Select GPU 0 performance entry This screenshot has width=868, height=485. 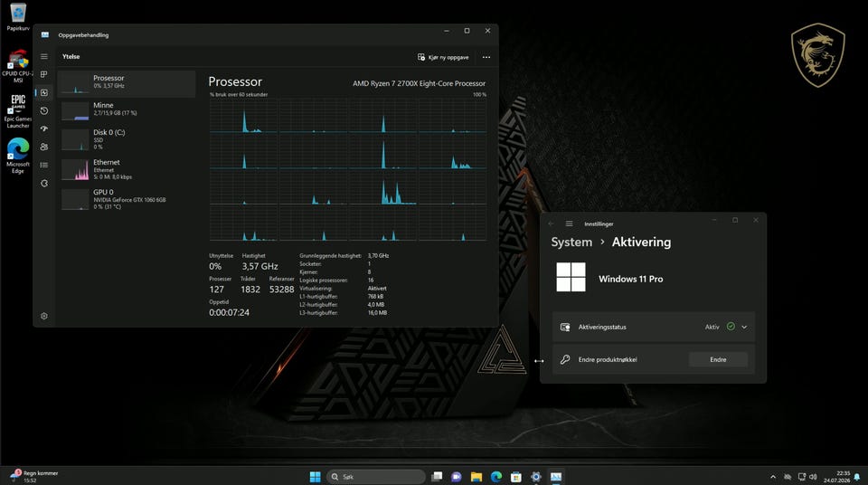[x=127, y=199]
